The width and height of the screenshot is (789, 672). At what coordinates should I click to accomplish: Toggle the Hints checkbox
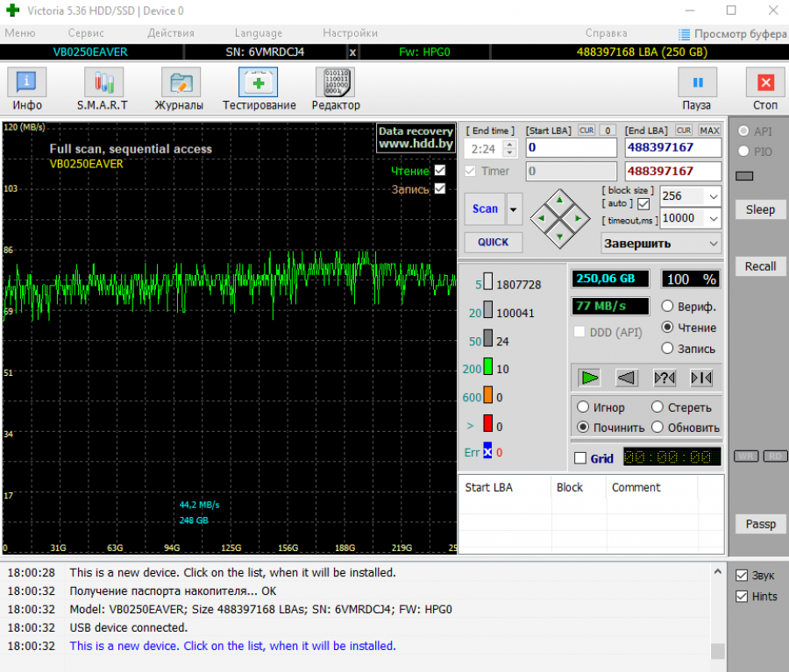click(x=742, y=597)
